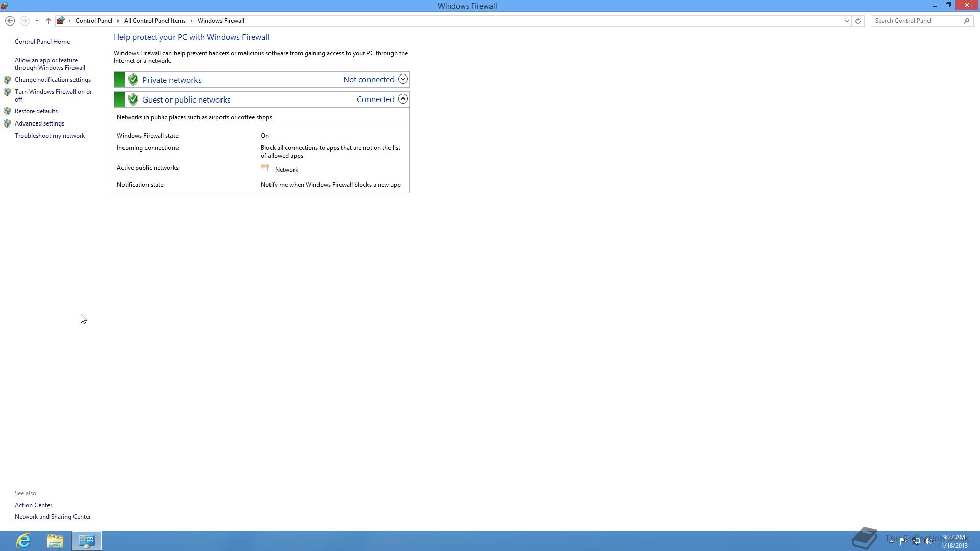Click the Connected status text
The image size is (980, 551).
pyautogui.click(x=375, y=99)
